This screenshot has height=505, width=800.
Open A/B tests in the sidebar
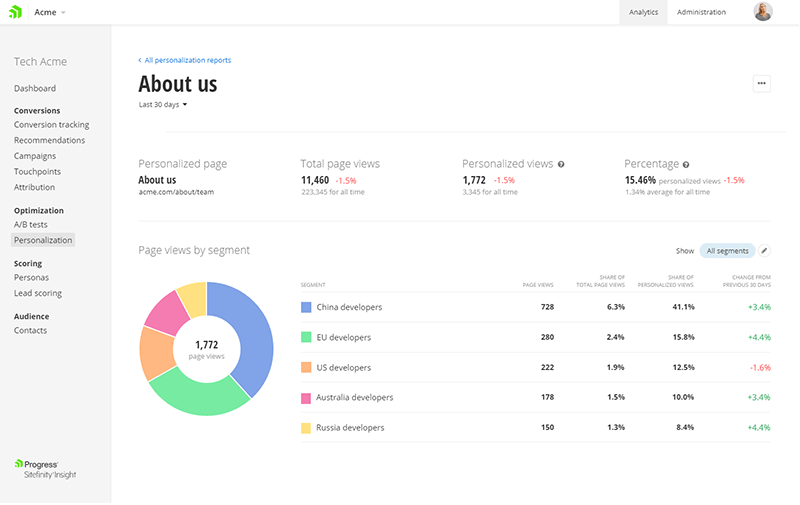tap(30, 225)
